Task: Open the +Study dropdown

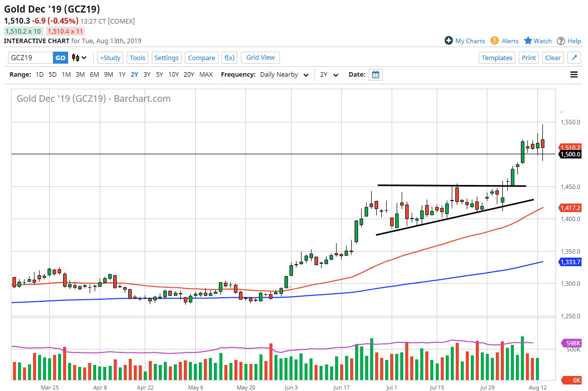Action: [x=110, y=58]
